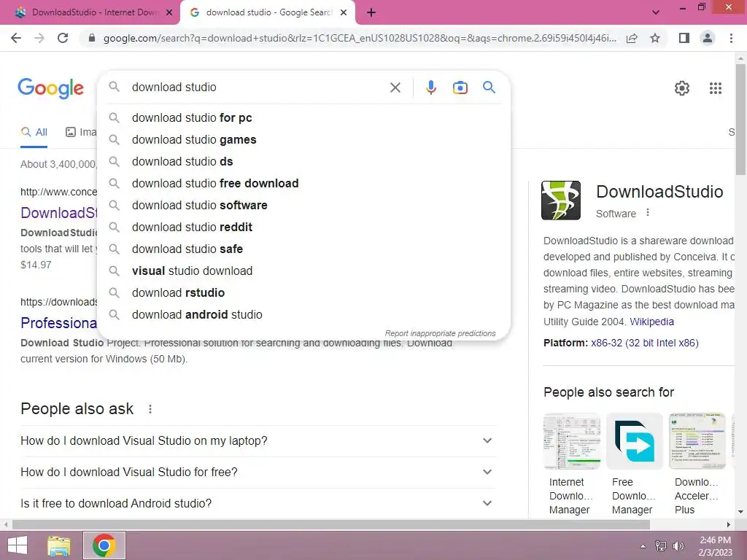
Task: Click the browser back arrow
Action: (x=16, y=38)
